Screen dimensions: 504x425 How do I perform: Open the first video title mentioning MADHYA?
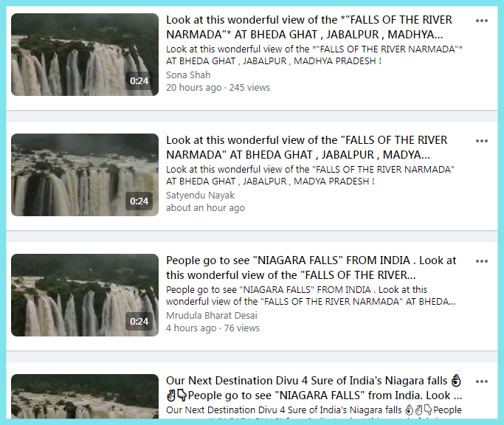pyautogui.click(x=309, y=27)
